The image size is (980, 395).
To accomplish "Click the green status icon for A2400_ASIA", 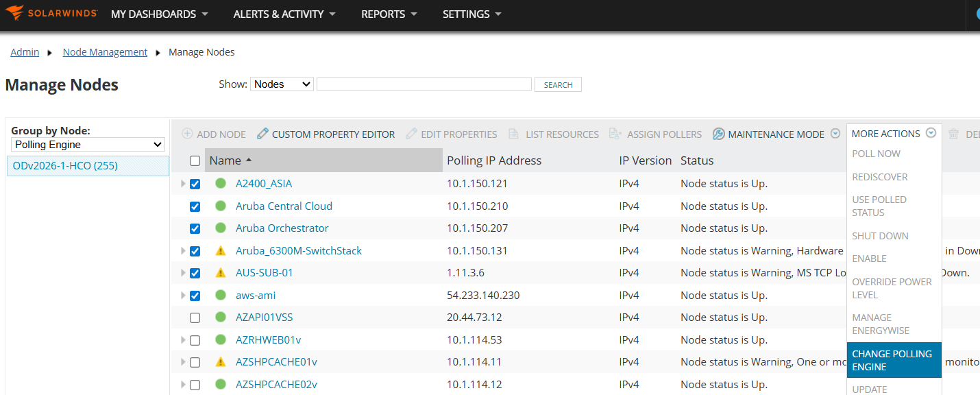I will [x=221, y=183].
